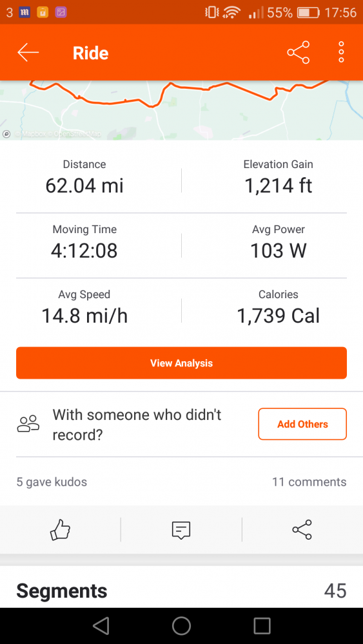This screenshot has height=644, width=363.
Task: Select the Avg Power 103 W stat
Action: click(x=279, y=242)
